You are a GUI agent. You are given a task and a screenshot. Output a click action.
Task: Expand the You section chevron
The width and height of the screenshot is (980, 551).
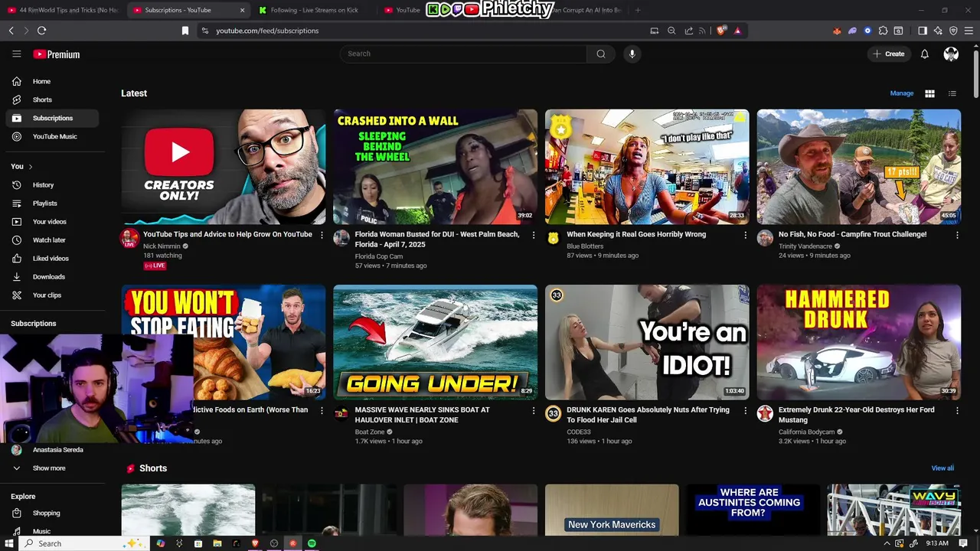(x=31, y=167)
